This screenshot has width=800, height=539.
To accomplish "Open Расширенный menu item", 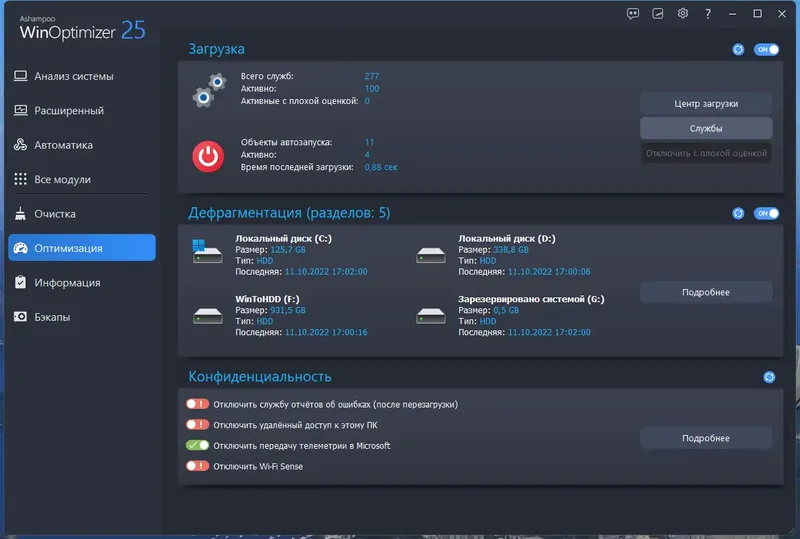I will click(x=82, y=110).
